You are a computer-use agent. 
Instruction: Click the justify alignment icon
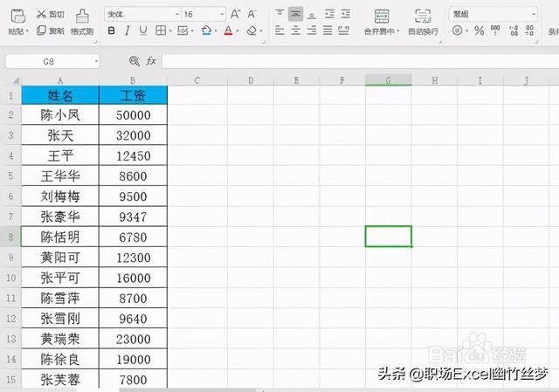(328, 31)
